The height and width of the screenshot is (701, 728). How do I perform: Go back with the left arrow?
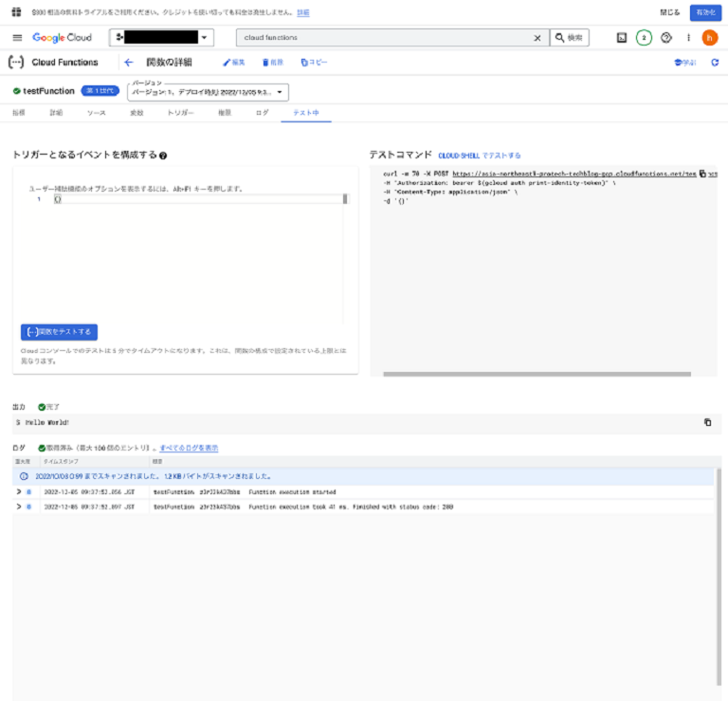tap(129, 63)
